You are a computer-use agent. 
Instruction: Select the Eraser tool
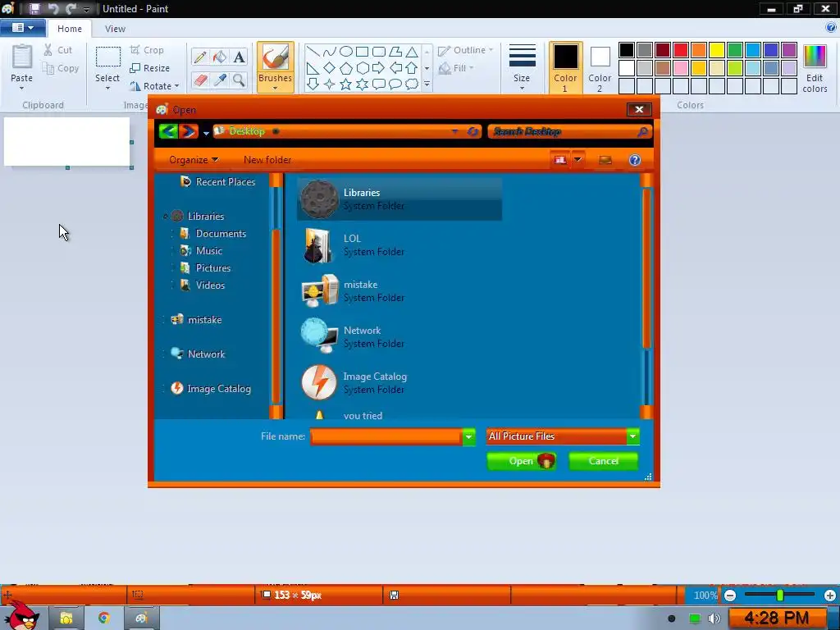click(200, 80)
